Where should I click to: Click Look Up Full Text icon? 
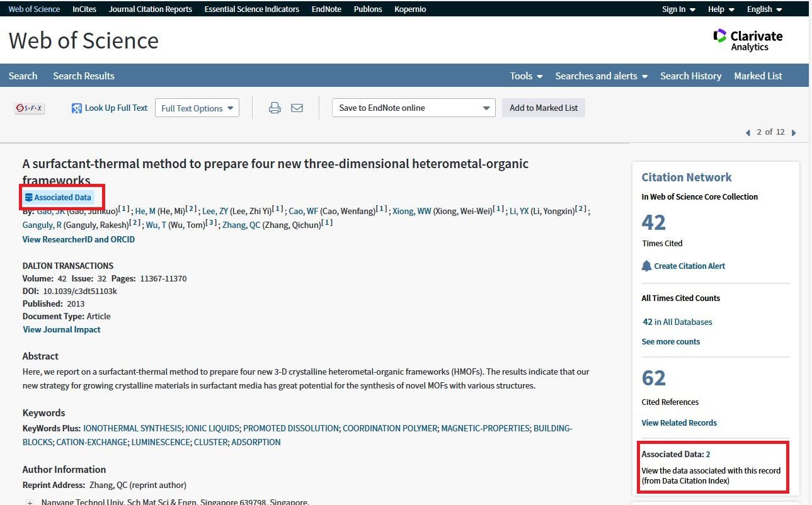[x=77, y=108]
